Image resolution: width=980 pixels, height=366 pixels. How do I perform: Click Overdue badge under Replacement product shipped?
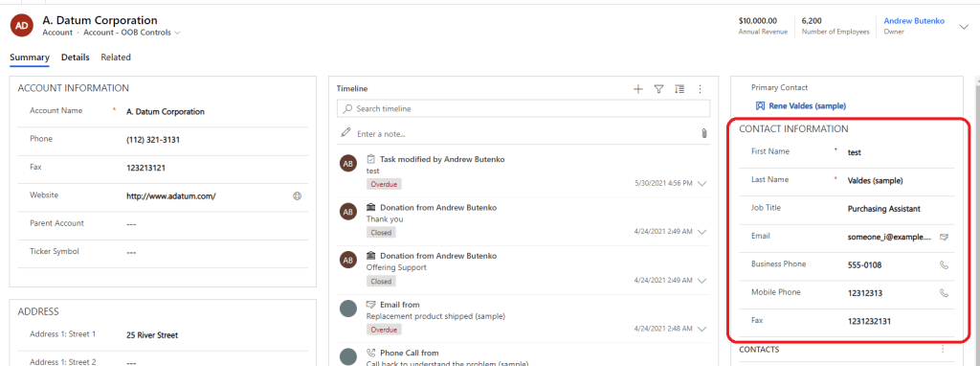pyautogui.click(x=384, y=329)
